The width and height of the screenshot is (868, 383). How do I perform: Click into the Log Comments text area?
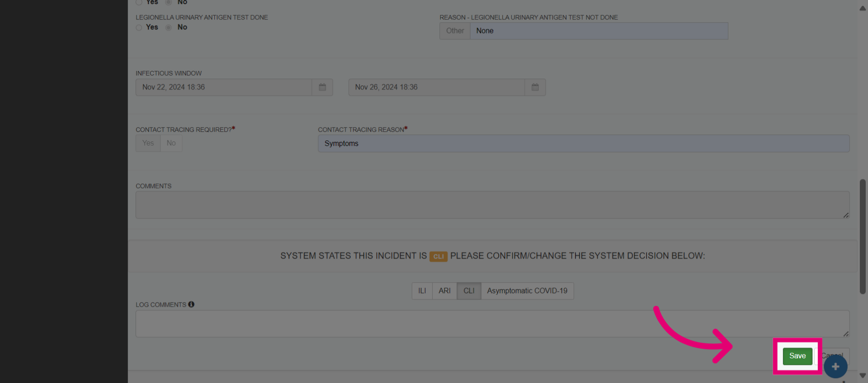[x=492, y=324]
